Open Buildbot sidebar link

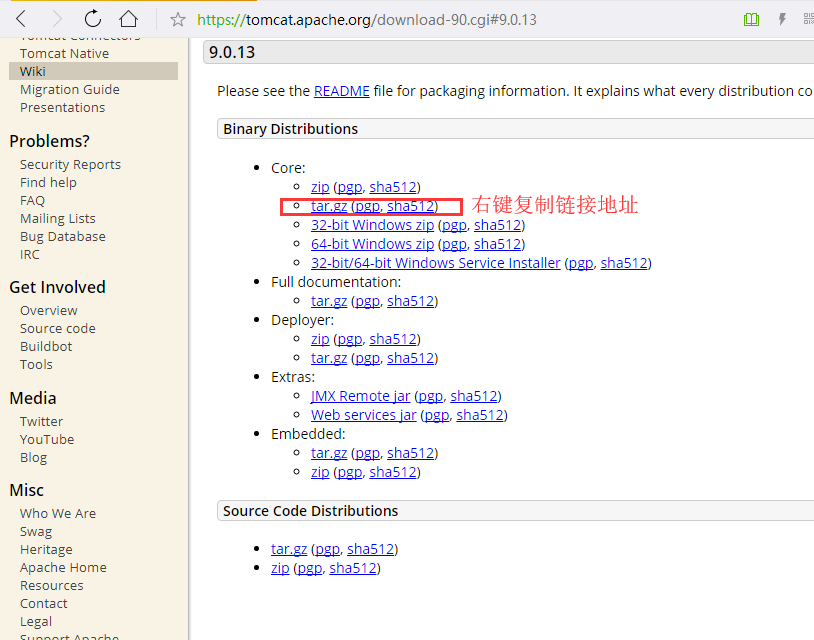tap(46, 346)
